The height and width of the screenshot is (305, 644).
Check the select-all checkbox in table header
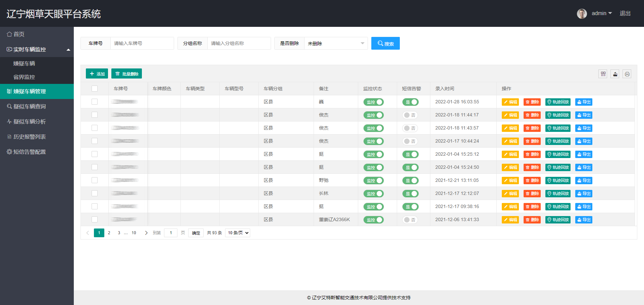pos(95,89)
